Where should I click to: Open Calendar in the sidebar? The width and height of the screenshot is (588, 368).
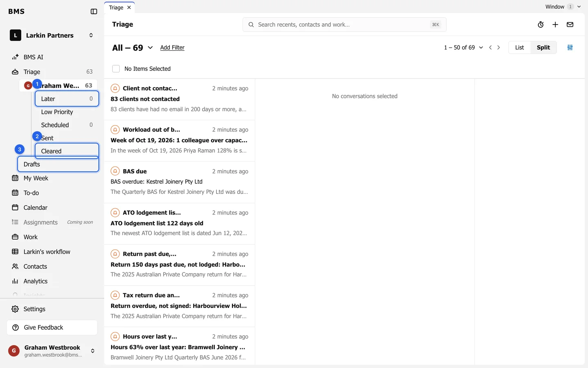pyautogui.click(x=52, y=207)
